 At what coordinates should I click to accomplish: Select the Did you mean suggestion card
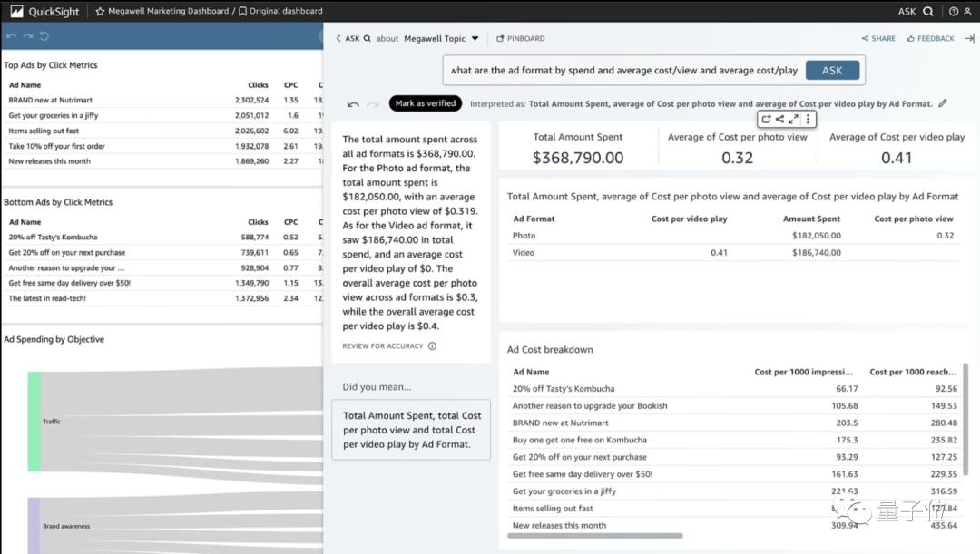pyautogui.click(x=411, y=430)
